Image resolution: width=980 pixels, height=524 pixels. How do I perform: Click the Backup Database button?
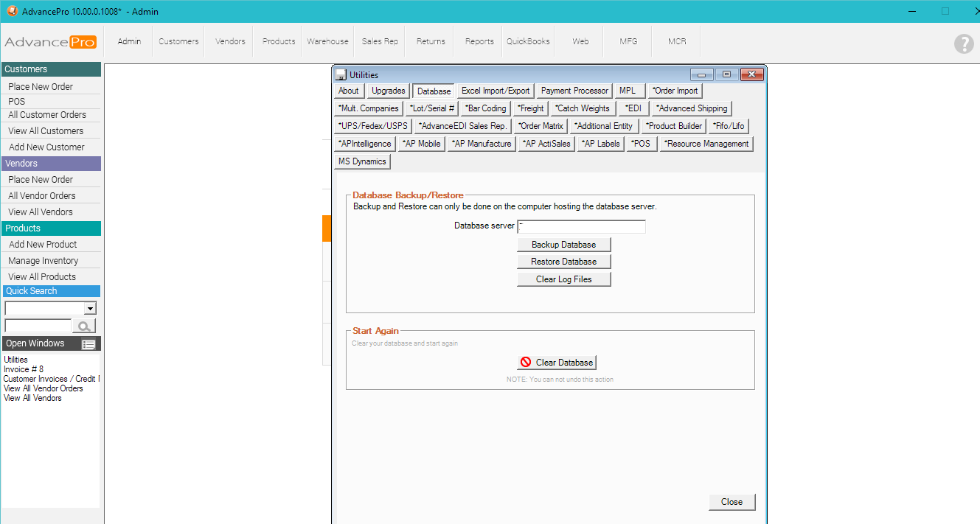[x=564, y=244]
